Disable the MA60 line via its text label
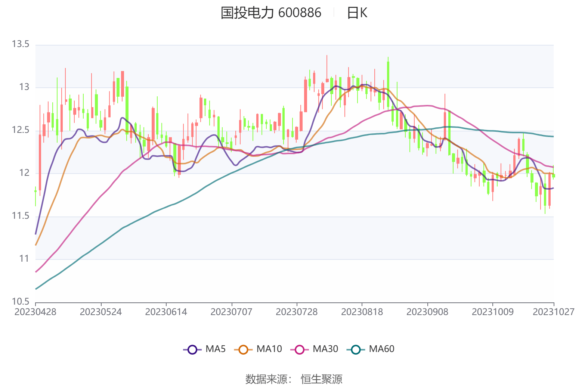The image size is (588, 386). pyautogui.click(x=381, y=349)
